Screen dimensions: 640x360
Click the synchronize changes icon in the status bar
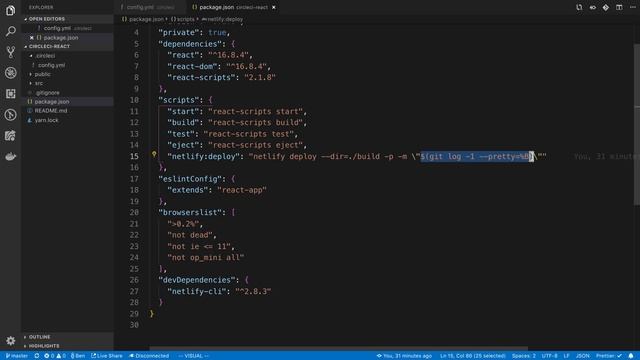[37, 356]
